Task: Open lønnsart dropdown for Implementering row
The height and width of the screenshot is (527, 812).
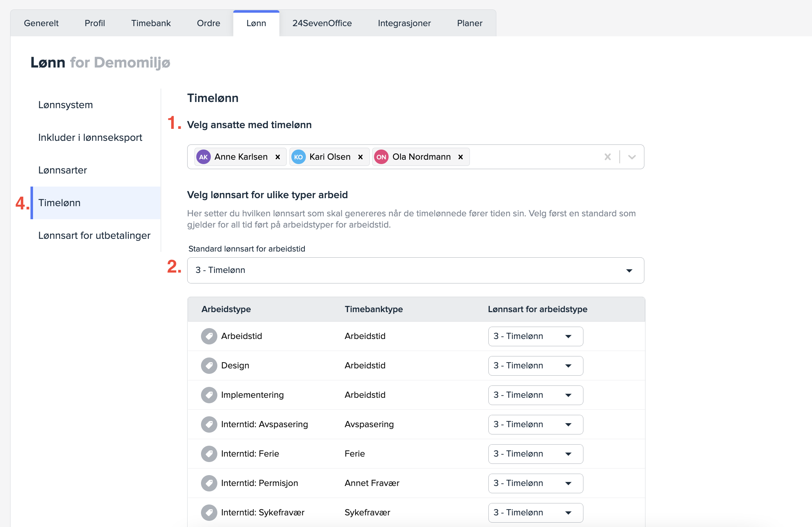Action: click(536, 395)
